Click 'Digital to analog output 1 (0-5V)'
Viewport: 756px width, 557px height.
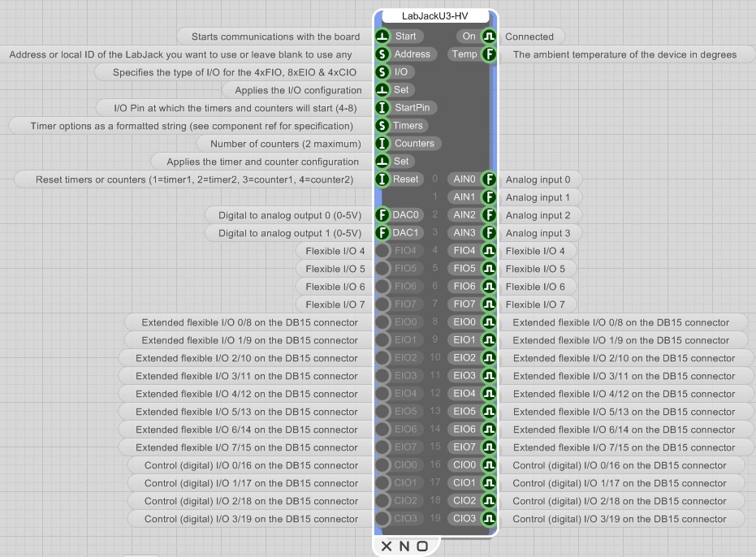click(x=290, y=233)
